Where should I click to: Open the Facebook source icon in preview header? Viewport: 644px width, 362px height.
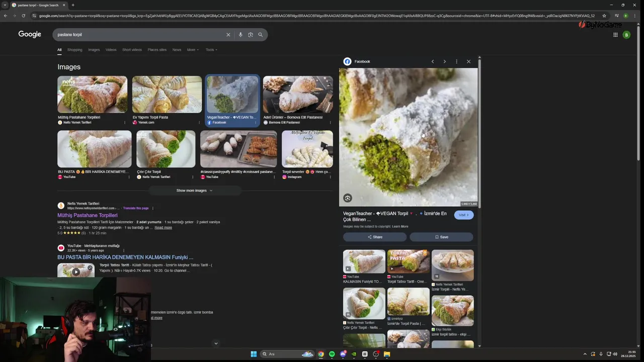[x=347, y=61]
